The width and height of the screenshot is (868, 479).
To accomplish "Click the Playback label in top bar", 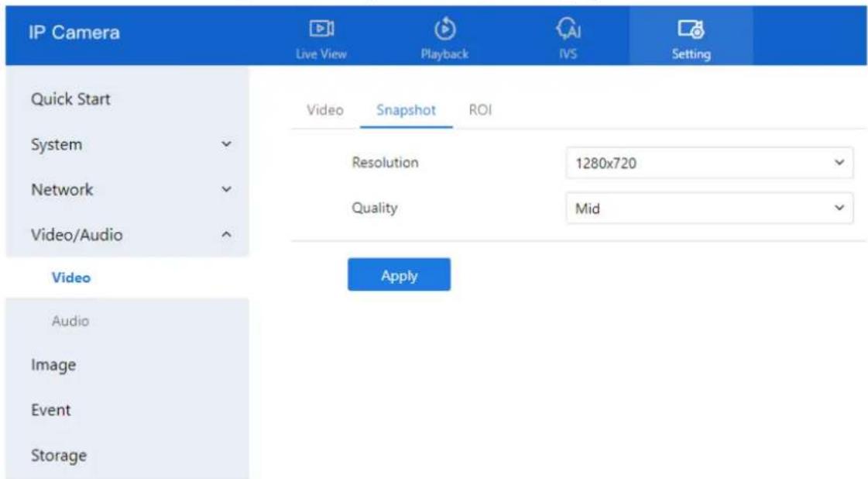I will [444, 53].
